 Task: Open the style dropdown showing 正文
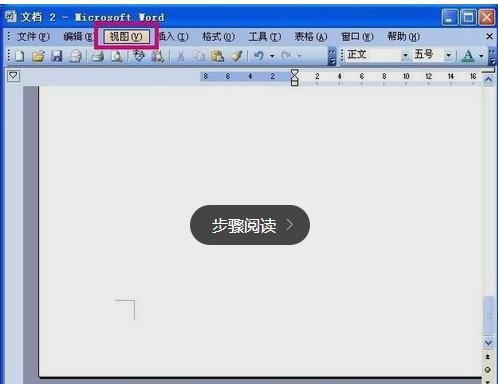click(x=405, y=55)
